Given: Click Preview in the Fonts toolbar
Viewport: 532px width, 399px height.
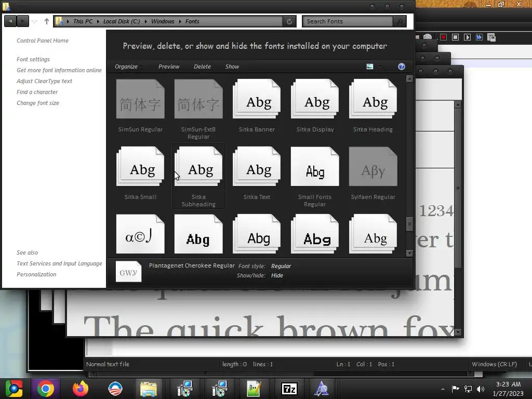Looking at the screenshot, I should 169,66.
